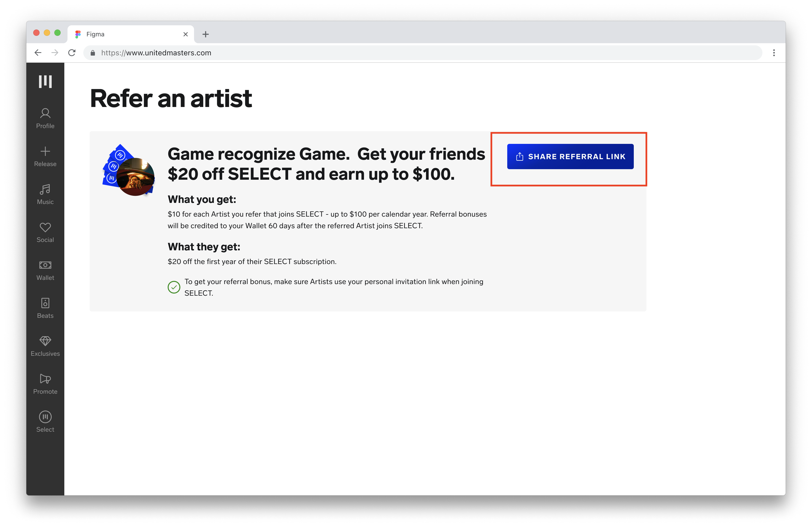Click the browser forward arrow
The width and height of the screenshot is (812, 527).
tap(55, 53)
